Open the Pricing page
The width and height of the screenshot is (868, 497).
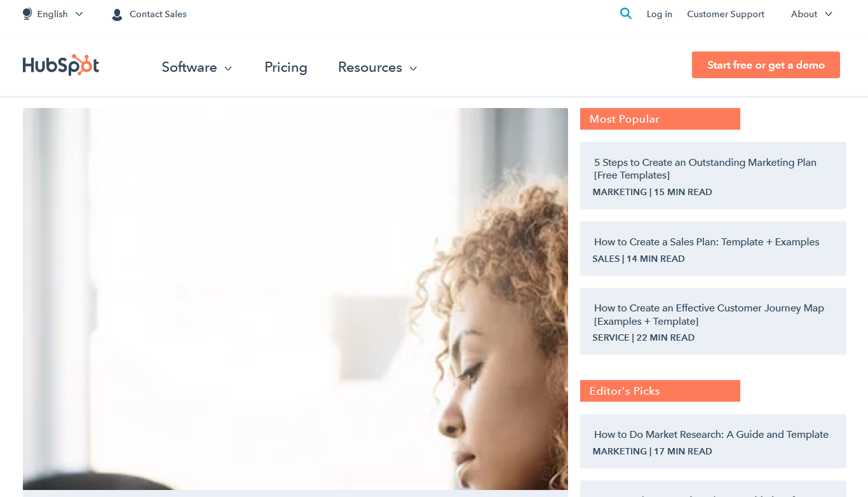[x=286, y=67]
